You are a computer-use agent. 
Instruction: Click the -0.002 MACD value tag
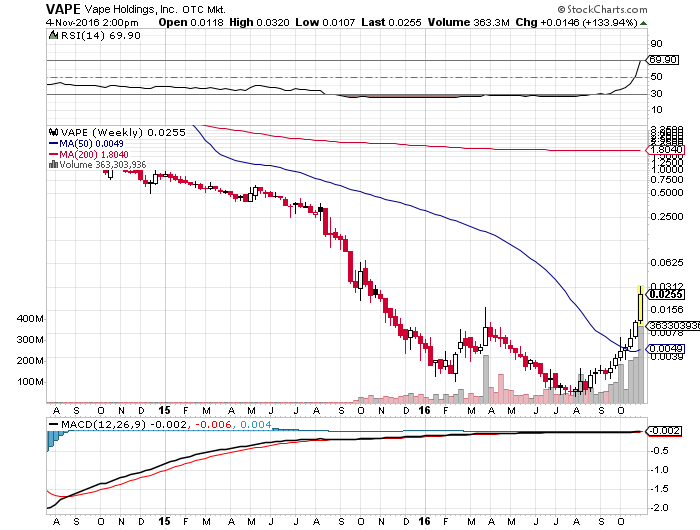point(664,430)
